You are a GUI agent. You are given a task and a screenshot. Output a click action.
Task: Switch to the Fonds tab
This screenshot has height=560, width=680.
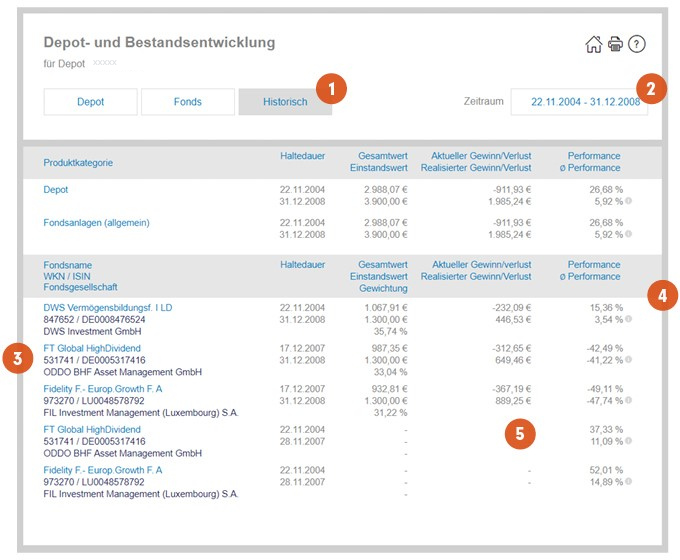click(187, 102)
